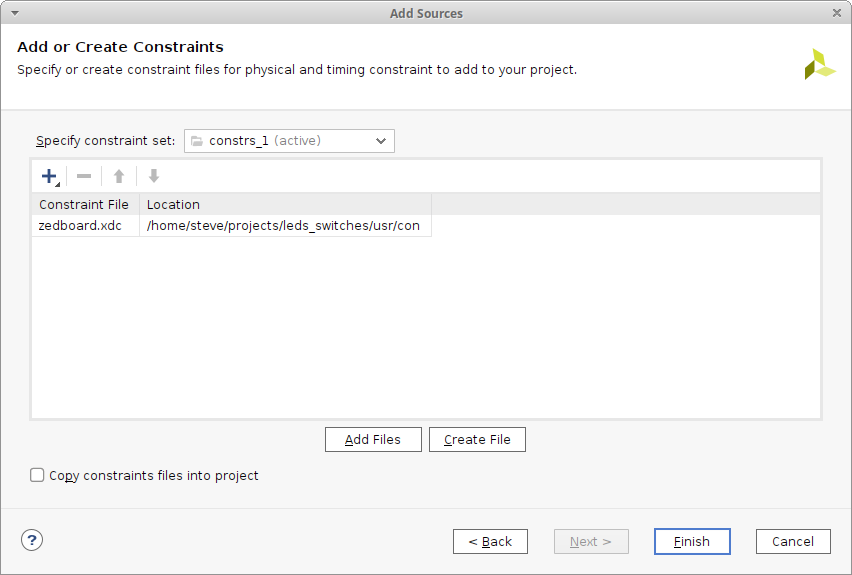
Task: Open the constraint set dropdown
Action: [289, 141]
